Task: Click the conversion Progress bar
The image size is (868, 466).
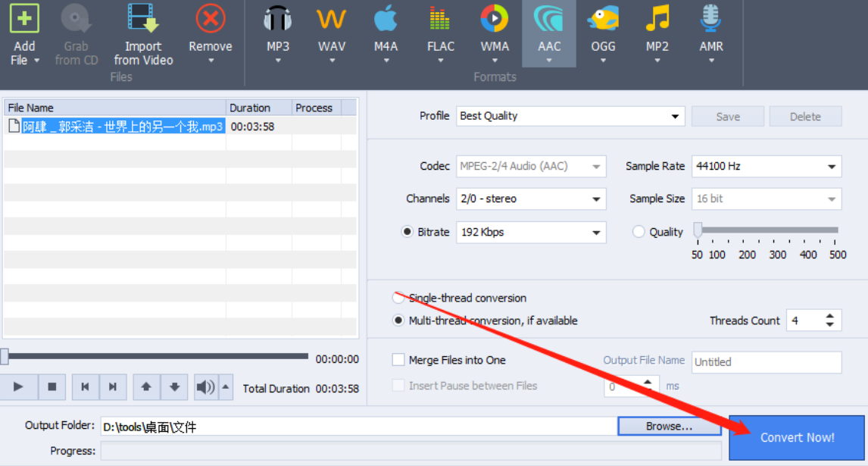Action: click(411, 451)
